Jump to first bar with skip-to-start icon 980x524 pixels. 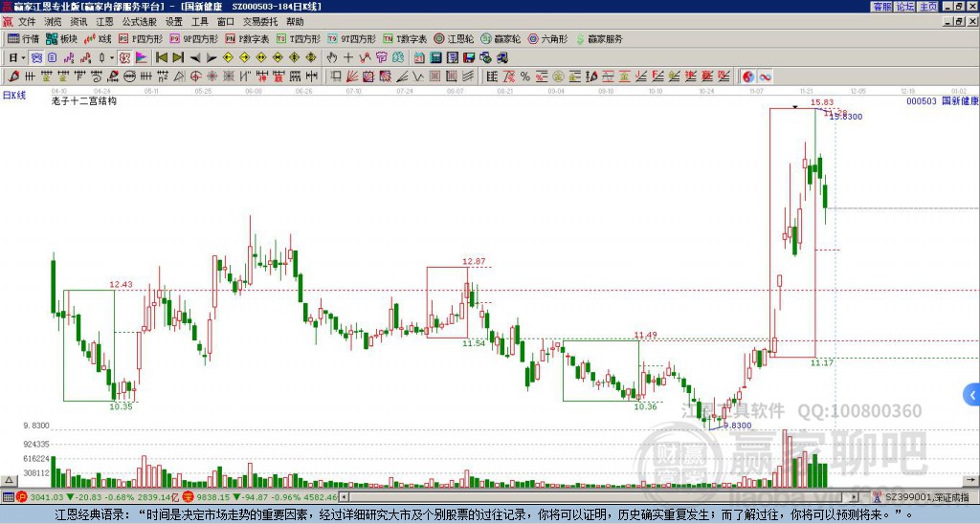click(x=162, y=57)
